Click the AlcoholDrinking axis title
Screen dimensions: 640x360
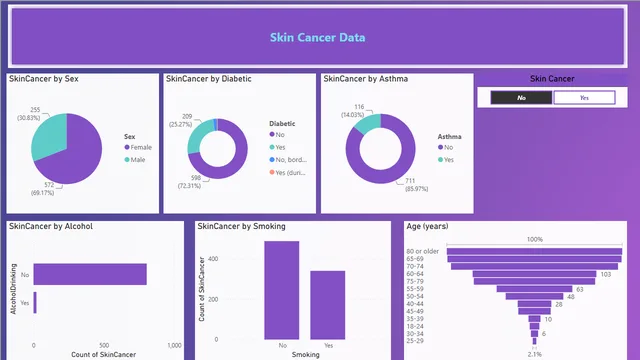tap(13, 289)
